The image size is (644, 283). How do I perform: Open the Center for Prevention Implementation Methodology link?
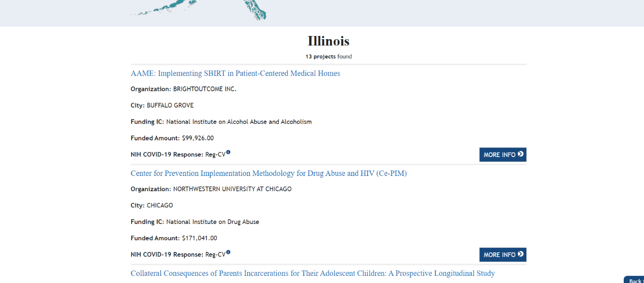269,173
